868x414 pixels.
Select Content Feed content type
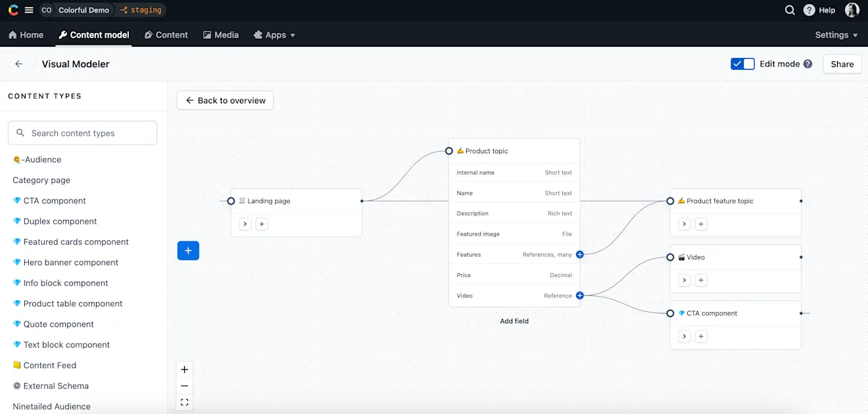tap(44, 365)
